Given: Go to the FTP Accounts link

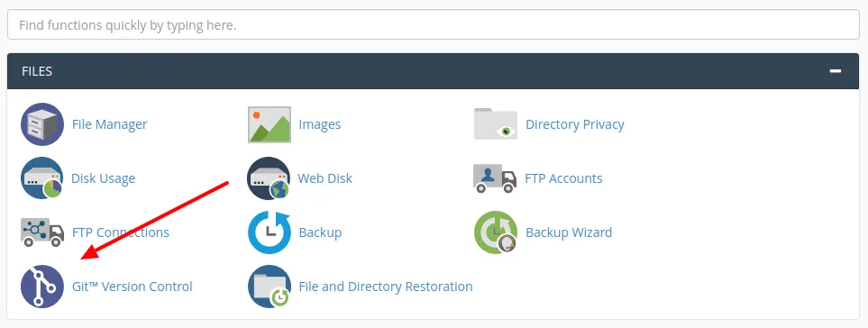Looking at the screenshot, I should click(563, 178).
